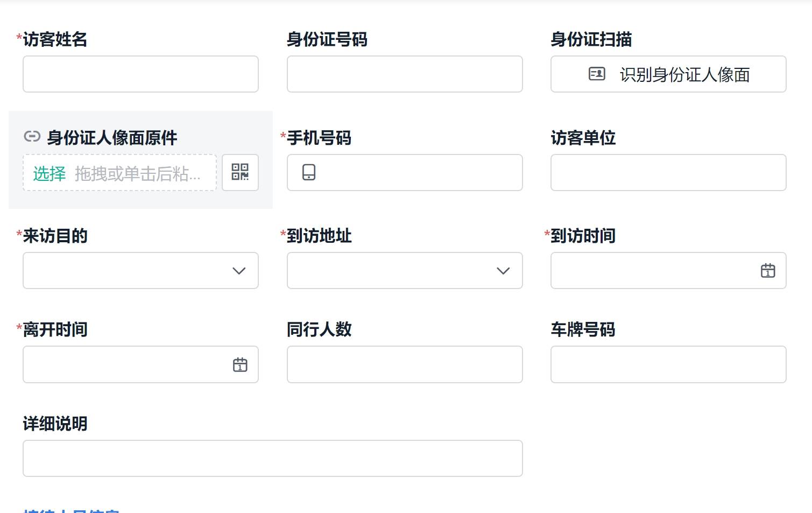Click the 车牌号码 input field
812x513 pixels.
click(x=668, y=364)
